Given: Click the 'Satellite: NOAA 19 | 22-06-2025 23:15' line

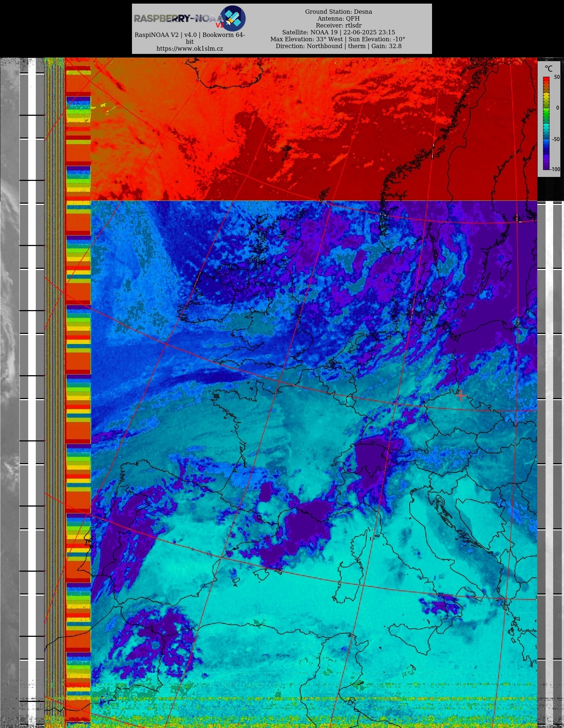Looking at the screenshot, I should (x=338, y=32).
